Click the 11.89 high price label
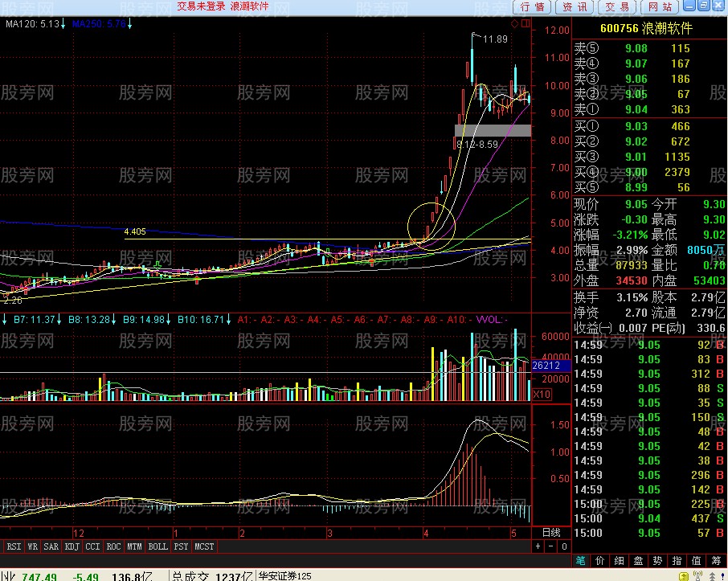The width and height of the screenshot is (728, 581). 496,39
